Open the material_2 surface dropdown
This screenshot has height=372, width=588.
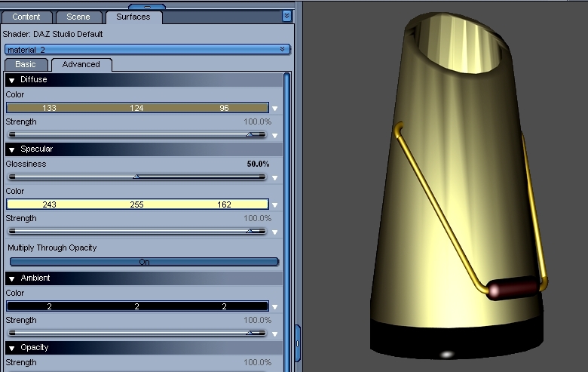147,50
